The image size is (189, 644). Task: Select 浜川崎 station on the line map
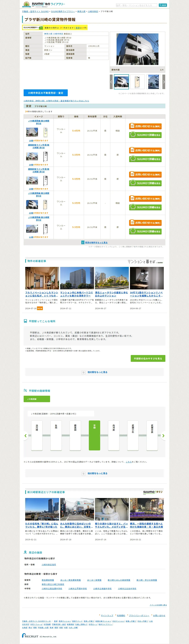[37, 435]
